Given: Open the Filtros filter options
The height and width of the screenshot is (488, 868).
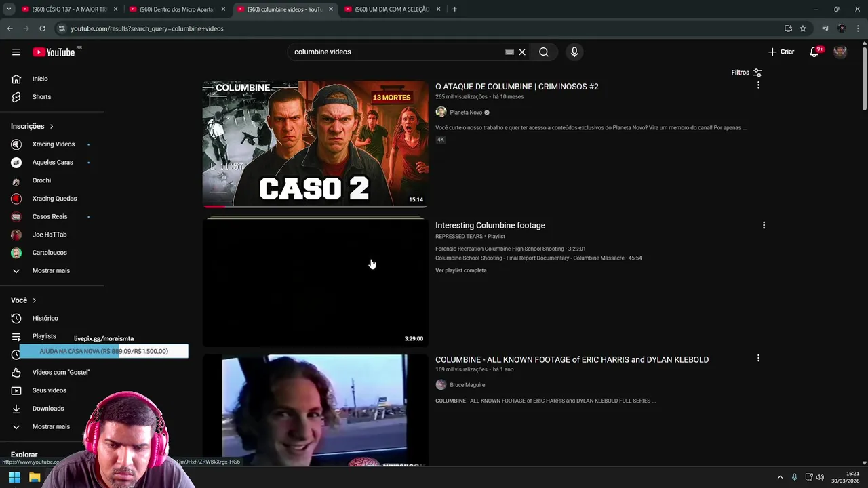Looking at the screenshot, I should (x=747, y=73).
